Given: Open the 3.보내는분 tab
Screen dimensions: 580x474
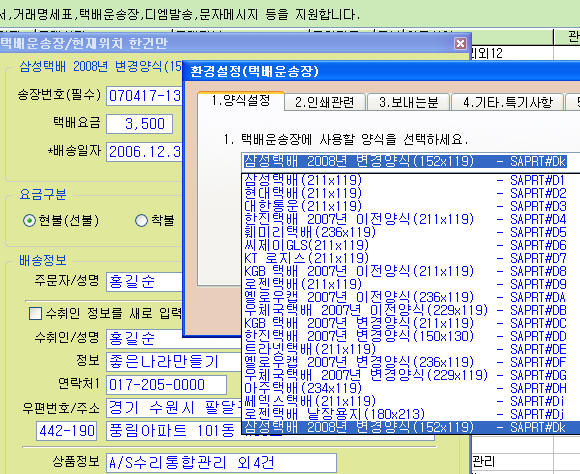Looking at the screenshot, I should point(408,102).
